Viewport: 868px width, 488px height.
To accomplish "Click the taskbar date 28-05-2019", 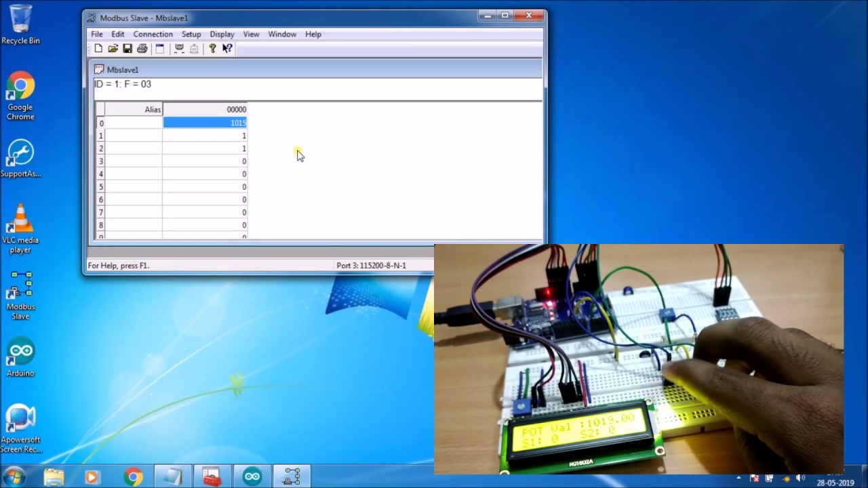I will (x=835, y=483).
